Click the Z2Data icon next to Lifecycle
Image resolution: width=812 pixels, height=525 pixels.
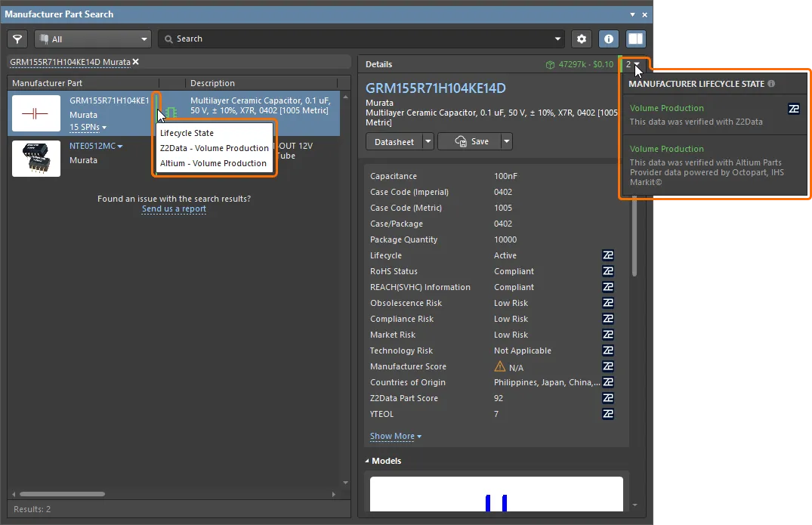[608, 255]
